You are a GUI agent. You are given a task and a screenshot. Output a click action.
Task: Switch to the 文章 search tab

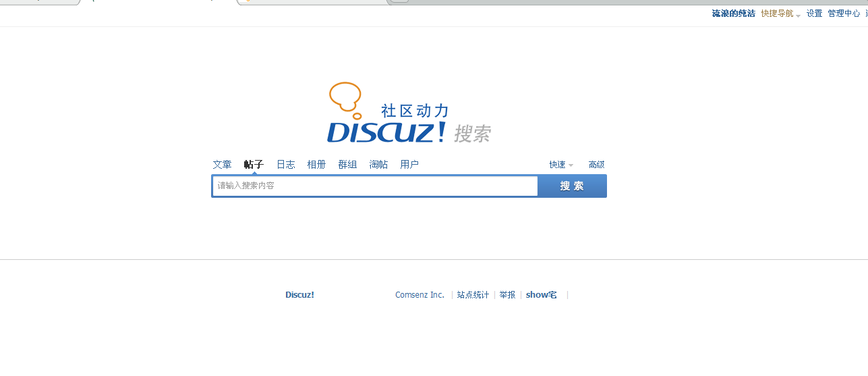click(222, 165)
